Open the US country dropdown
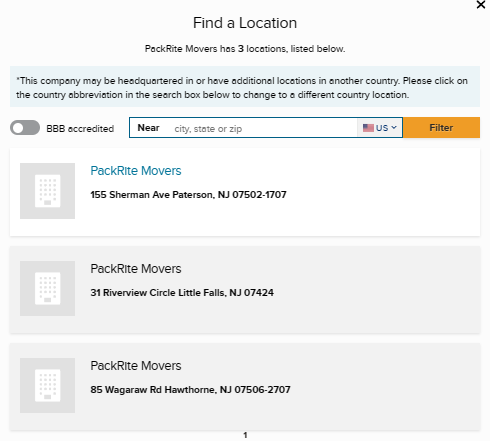Viewport: 490px width, 441px height. pos(380,128)
